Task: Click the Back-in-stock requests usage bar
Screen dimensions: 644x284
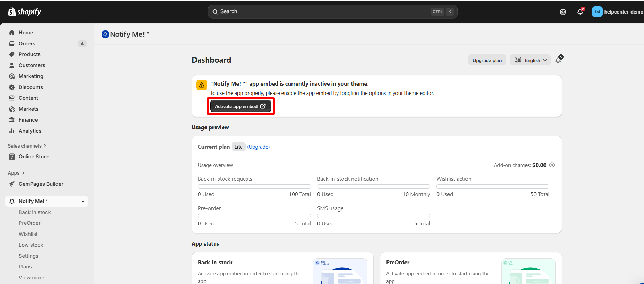Action: click(254, 186)
